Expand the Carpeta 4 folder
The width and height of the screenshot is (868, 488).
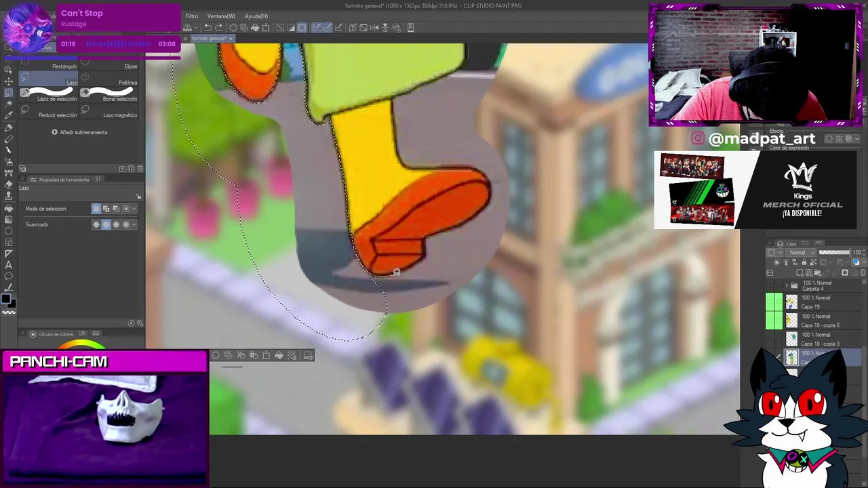point(787,285)
